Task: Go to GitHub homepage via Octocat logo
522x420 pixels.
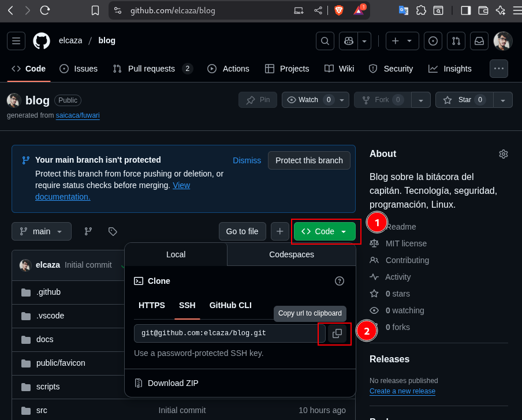Action: tap(42, 41)
